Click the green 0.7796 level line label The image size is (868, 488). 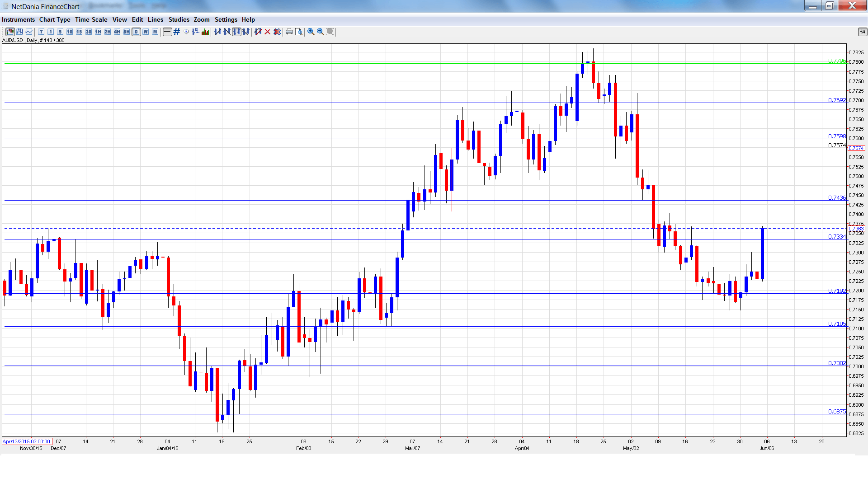(836, 61)
